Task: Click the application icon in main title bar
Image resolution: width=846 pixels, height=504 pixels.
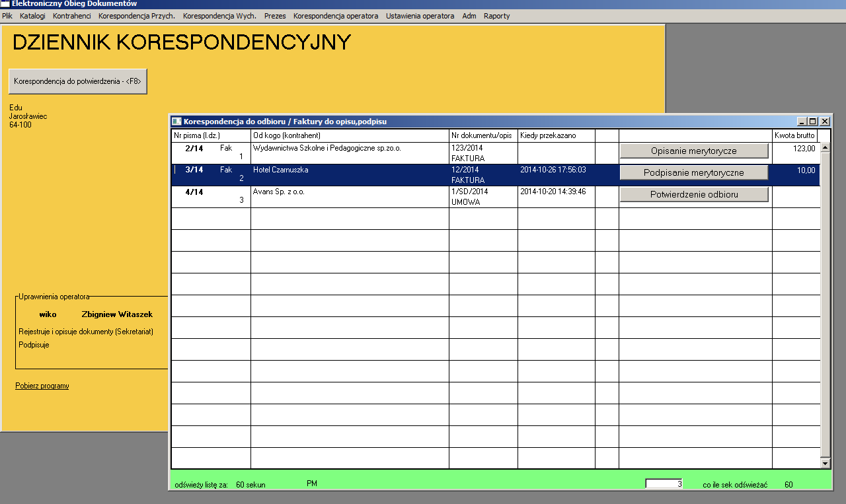Action: tap(5, 4)
